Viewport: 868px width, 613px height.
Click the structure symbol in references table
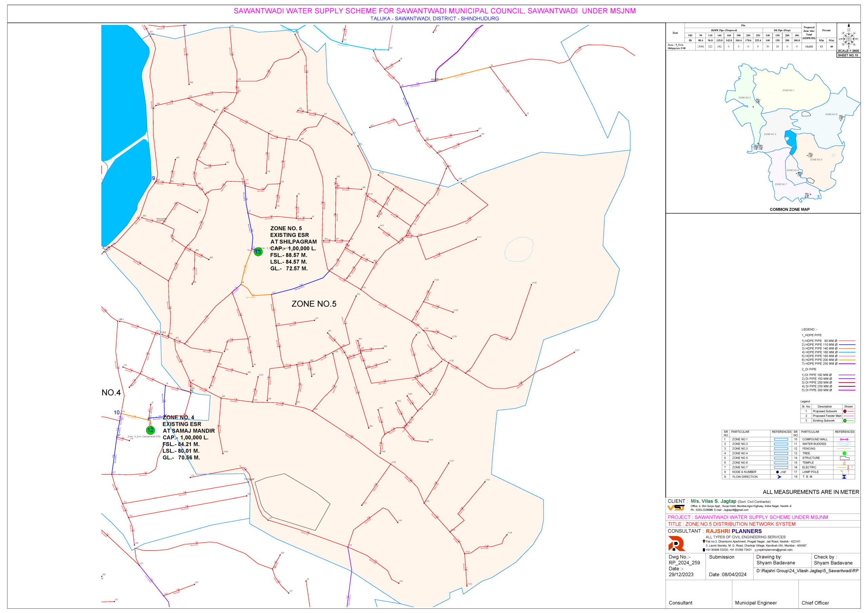[x=844, y=458]
